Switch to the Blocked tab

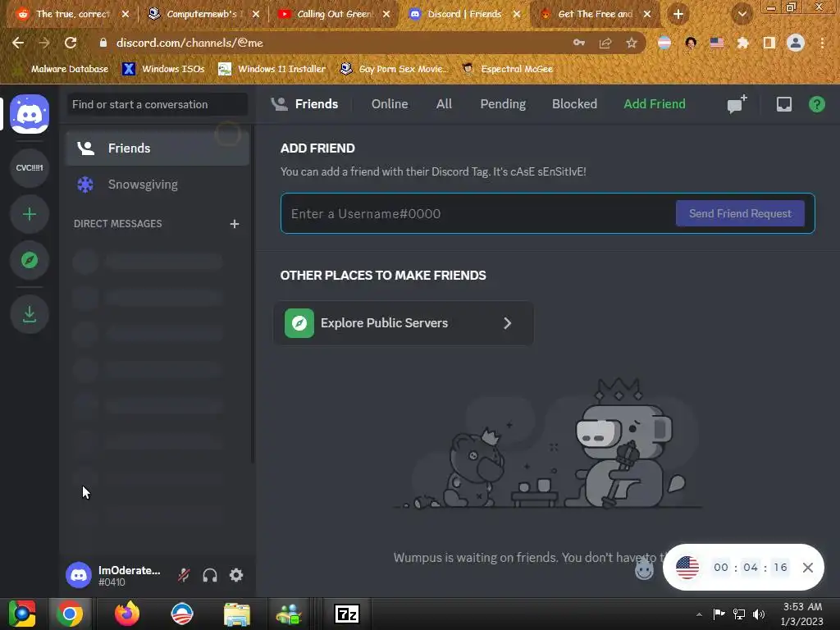click(574, 104)
